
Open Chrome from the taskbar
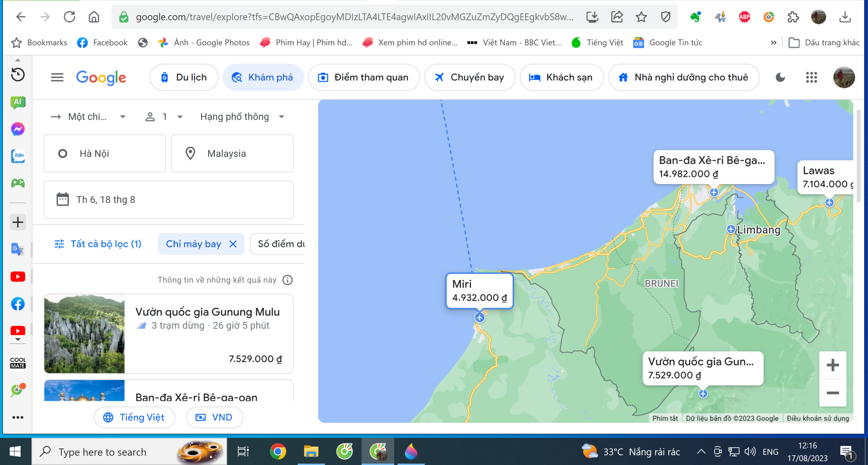click(x=278, y=452)
